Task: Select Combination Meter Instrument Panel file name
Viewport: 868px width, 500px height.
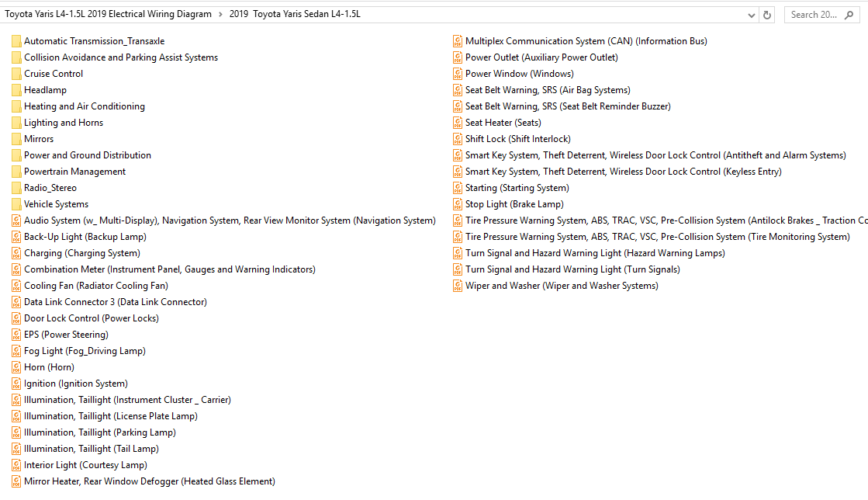Action: (169, 269)
